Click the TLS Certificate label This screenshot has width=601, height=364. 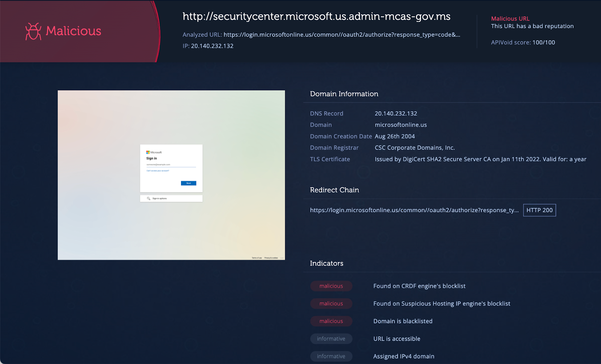click(x=330, y=159)
